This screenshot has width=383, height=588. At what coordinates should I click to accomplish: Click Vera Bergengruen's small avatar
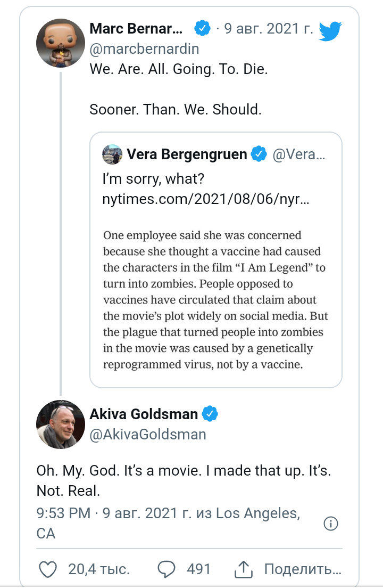tap(112, 154)
